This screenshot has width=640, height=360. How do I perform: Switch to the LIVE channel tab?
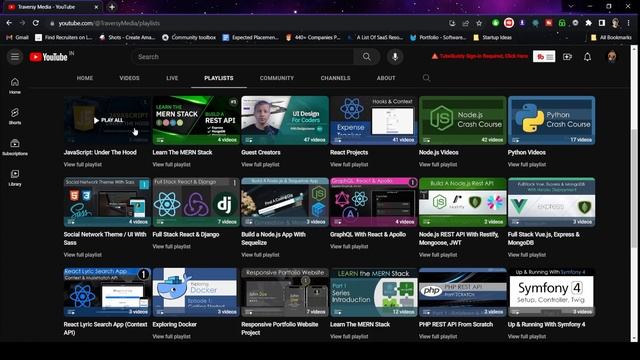tap(172, 78)
